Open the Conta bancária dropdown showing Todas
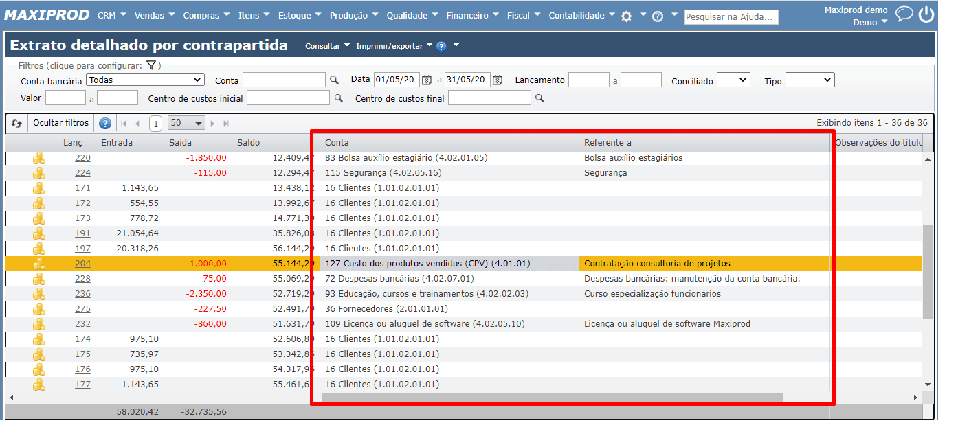 (146, 80)
